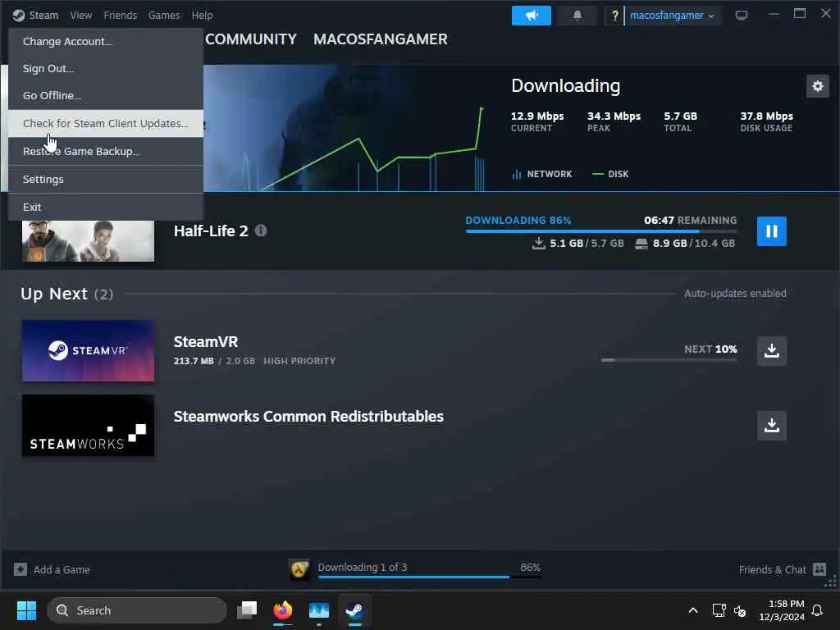Image resolution: width=840 pixels, height=630 pixels.
Task: Click the Add a Game plus icon
Action: (21, 569)
